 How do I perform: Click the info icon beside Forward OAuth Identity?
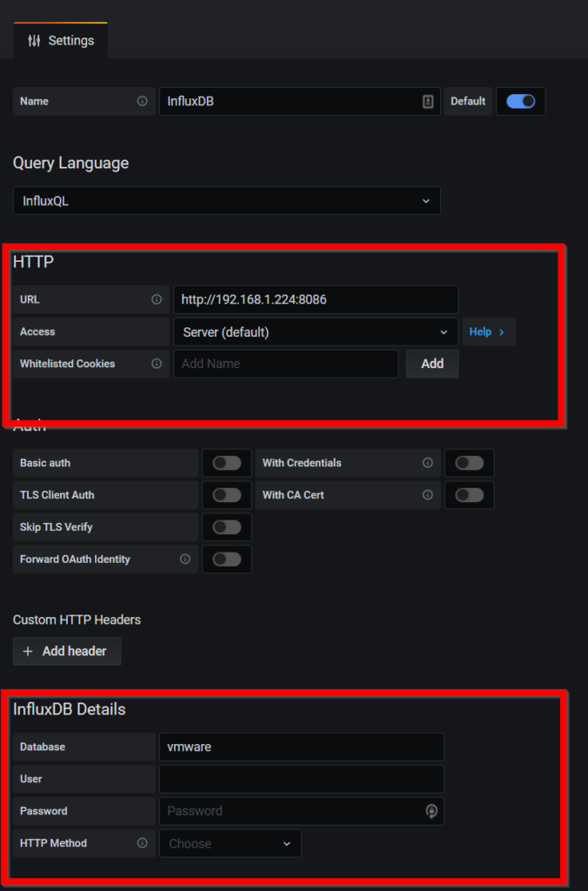(x=185, y=559)
